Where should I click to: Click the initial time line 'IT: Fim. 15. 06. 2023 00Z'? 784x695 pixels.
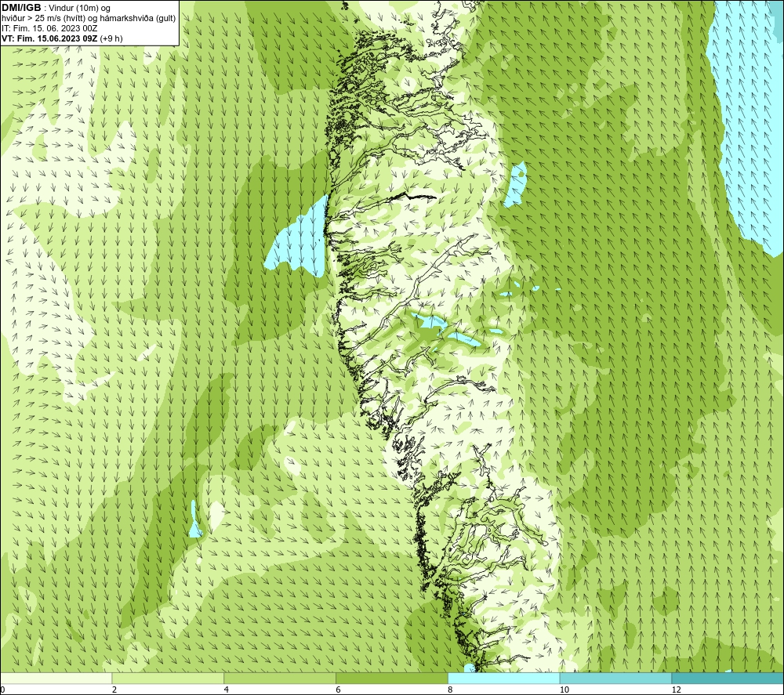point(49,28)
